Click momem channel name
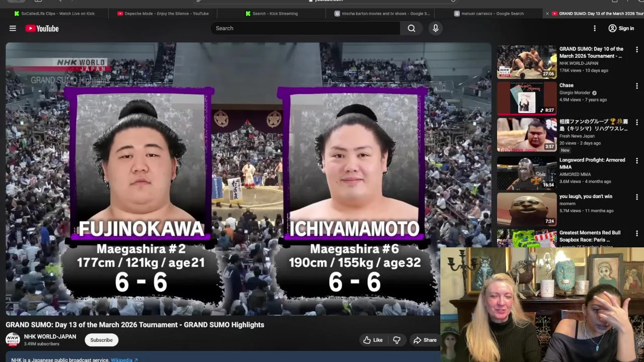The width and height of the screenshot is (644, 362). point(568,204)
